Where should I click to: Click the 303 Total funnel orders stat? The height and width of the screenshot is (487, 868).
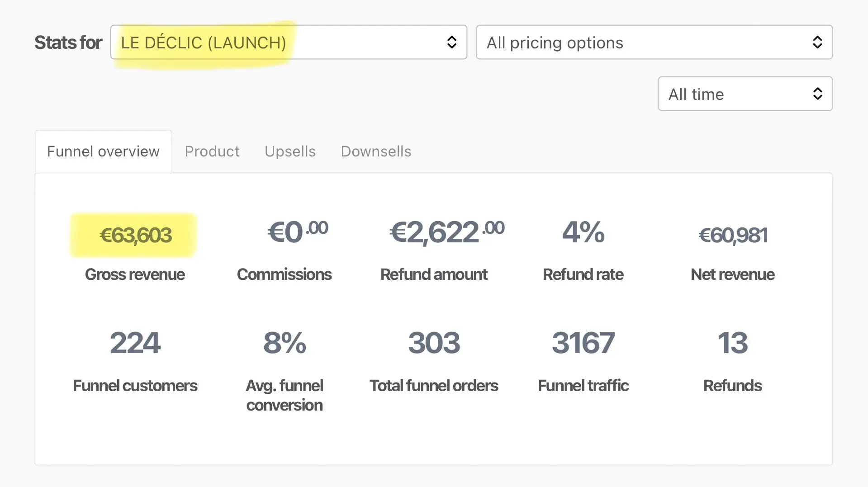click(x=434, y=343)
